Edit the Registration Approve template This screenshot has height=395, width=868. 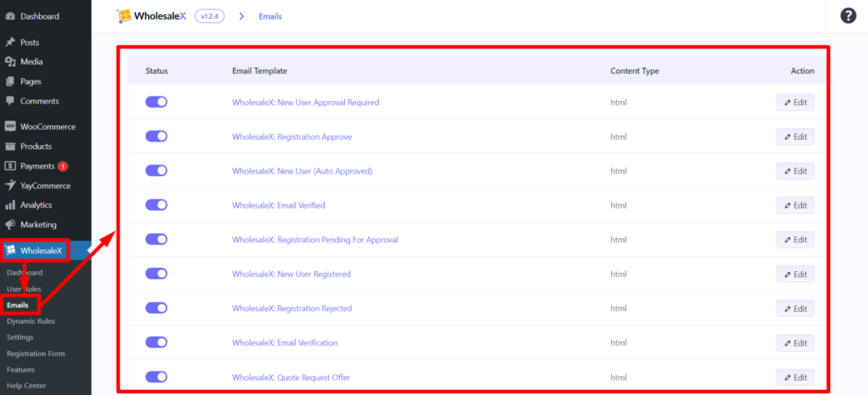[795, 136]
